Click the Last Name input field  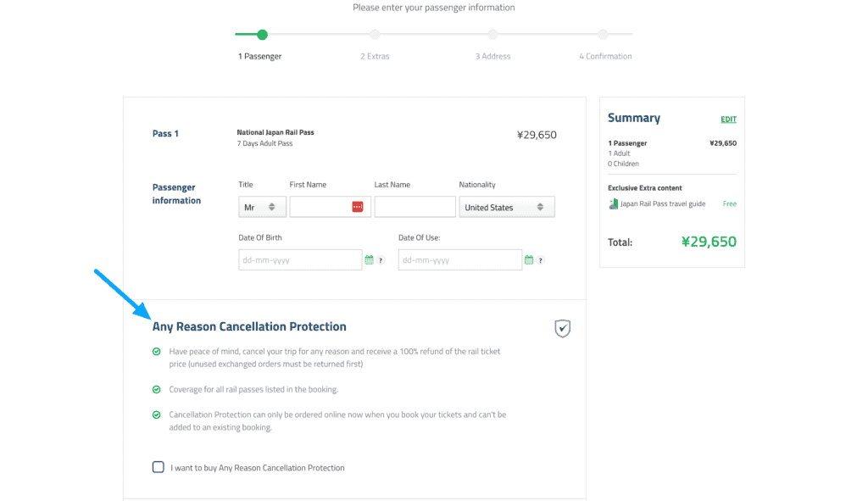click(415, 207)
